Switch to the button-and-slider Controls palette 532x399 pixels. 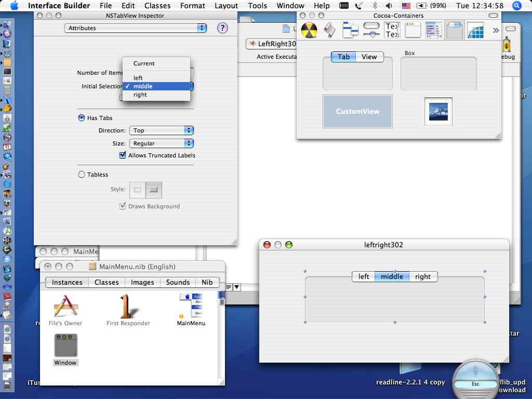click(371, 30)
